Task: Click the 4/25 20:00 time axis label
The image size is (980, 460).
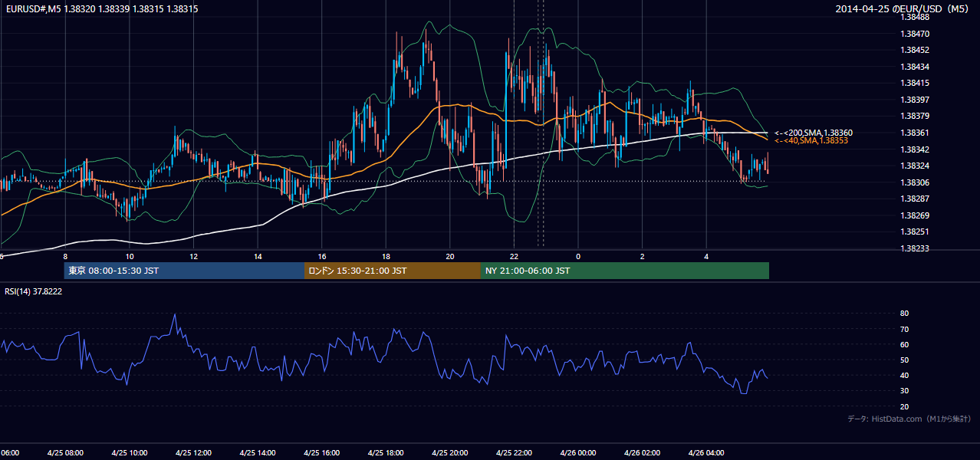Action: 450,453
